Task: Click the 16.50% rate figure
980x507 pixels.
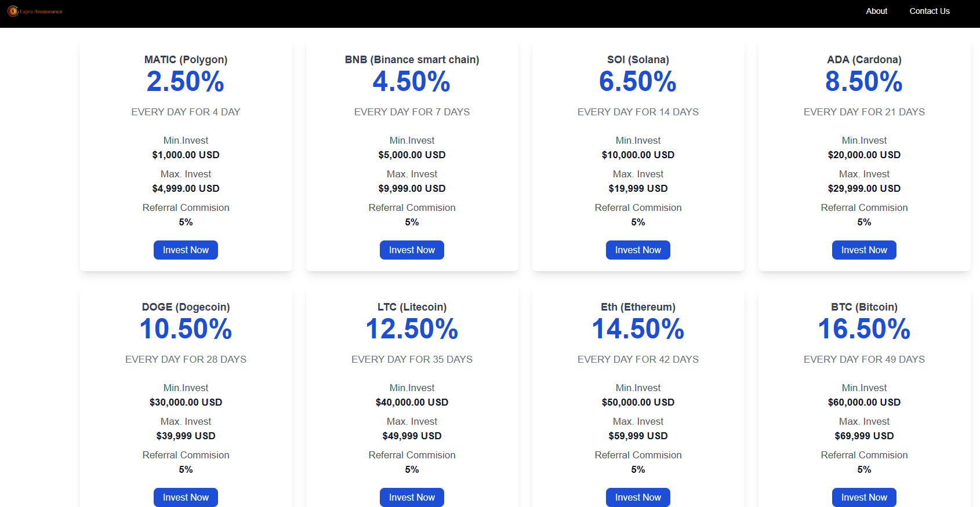Action: pos(864,329)
